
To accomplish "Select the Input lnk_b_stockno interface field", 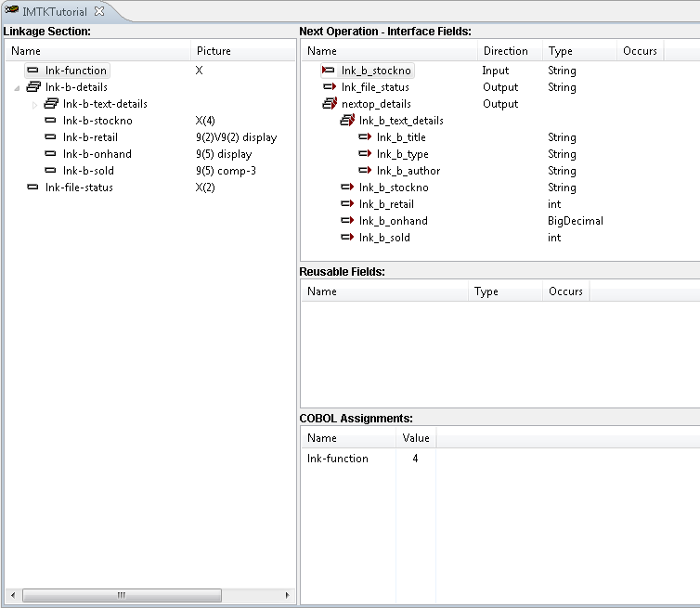I will tap(376, 71).
